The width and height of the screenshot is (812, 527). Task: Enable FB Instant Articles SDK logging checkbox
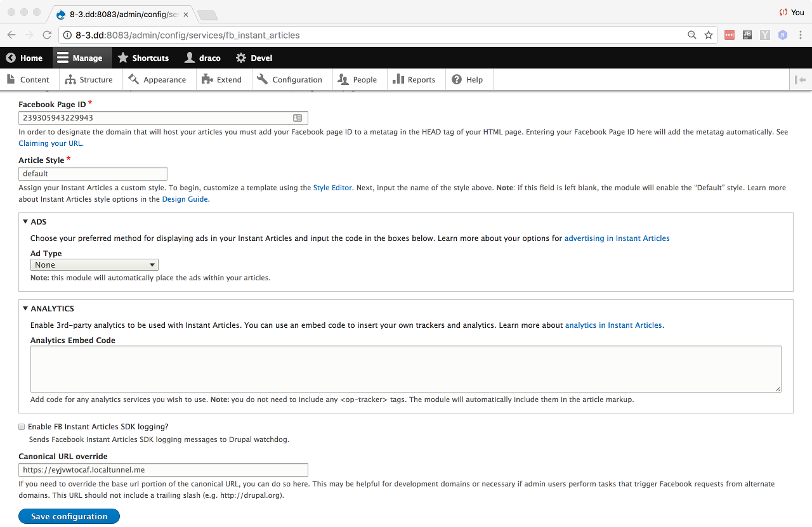22,427
